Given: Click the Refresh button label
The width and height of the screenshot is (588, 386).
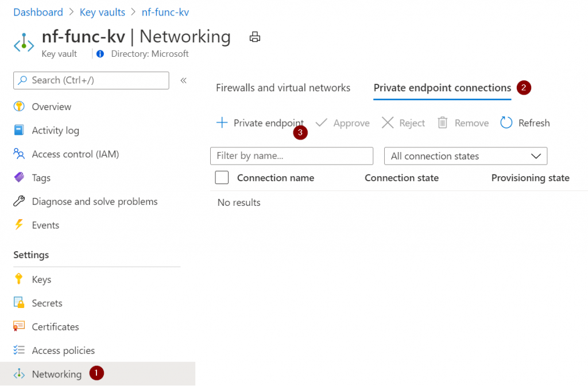Looking at the screenshot, I should click(534, 123).
